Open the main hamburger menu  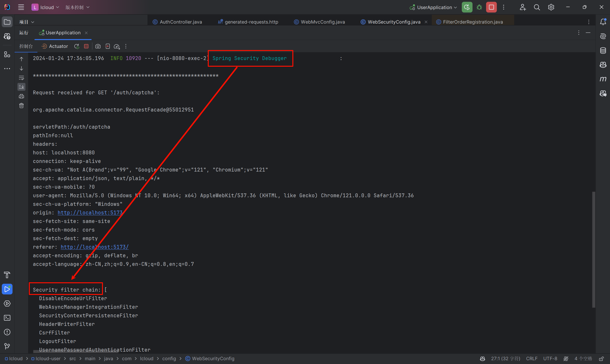click(21, 7)
